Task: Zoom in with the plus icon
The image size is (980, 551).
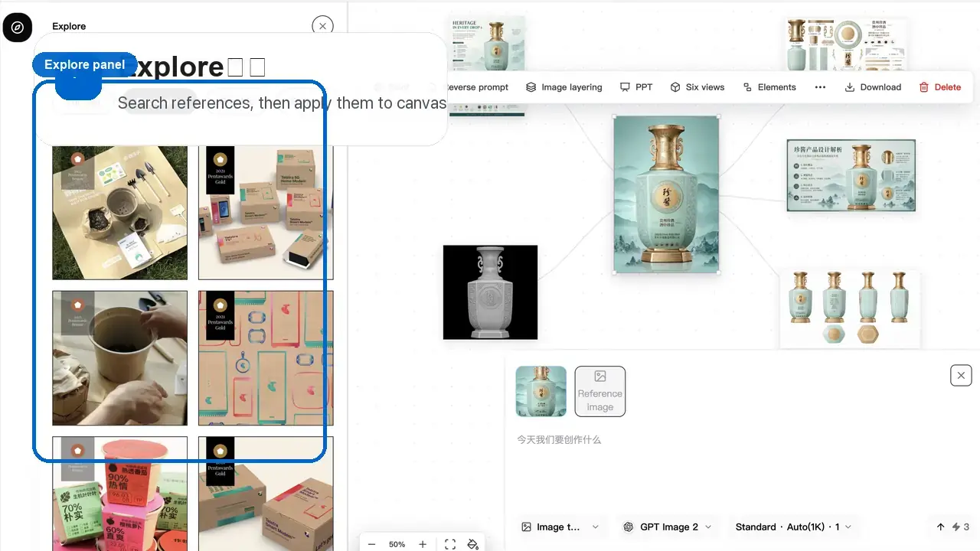Action: [x=423, y=544]
